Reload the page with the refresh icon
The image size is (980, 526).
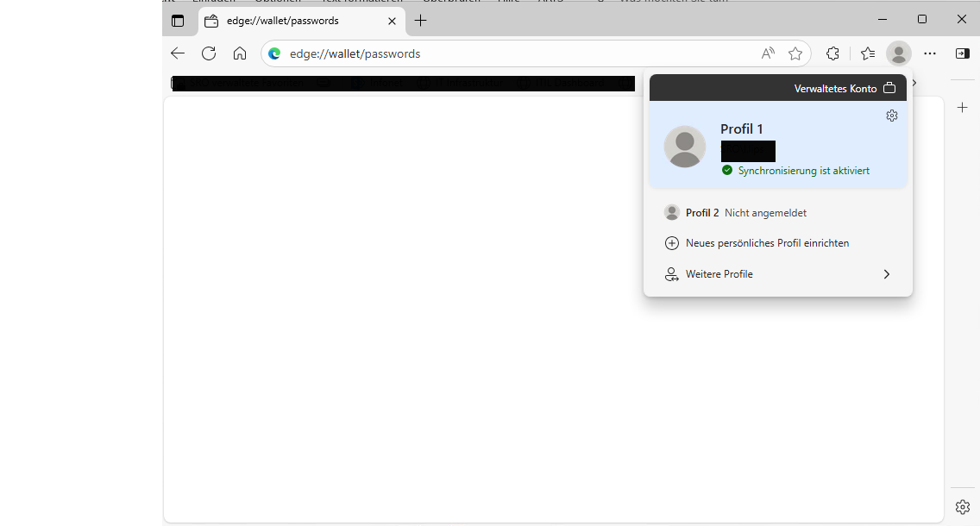click(x=209, y=53)
